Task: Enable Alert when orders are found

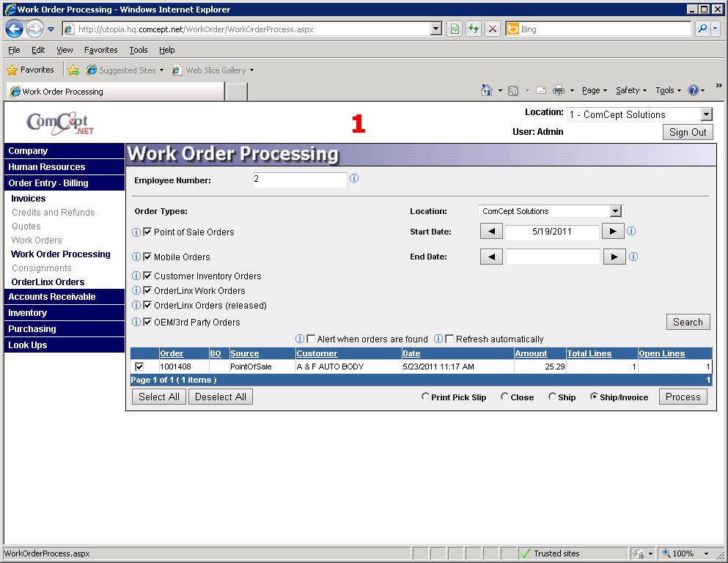Action: [311, 339]
